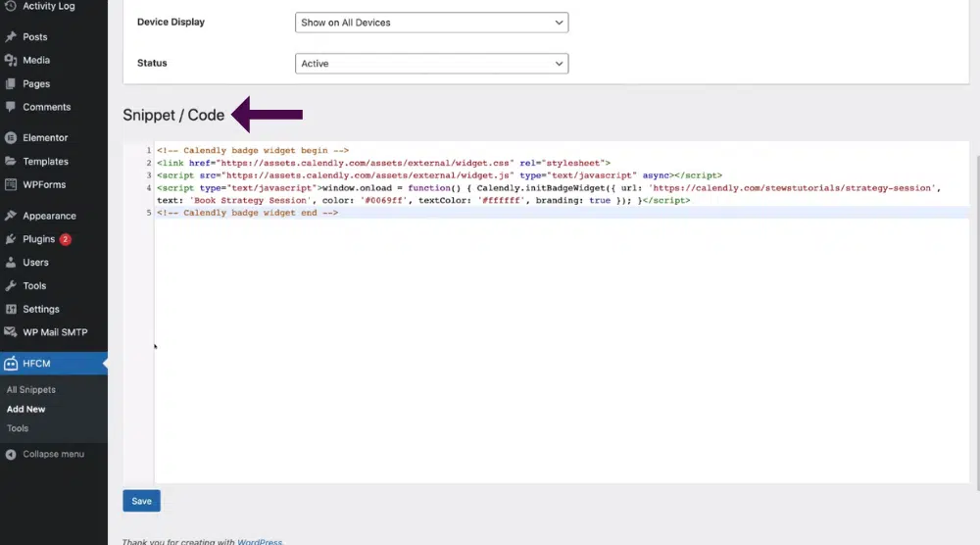Click the HFCM plugin icon
This screenshot has width=980, height=545.
[11, 363]
